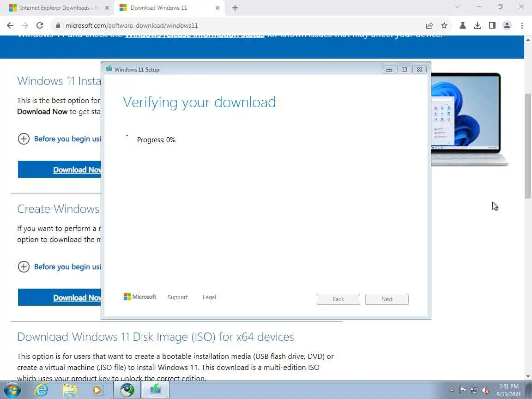Close the Internet Explorer Downloads tab
This screenshot has height=399, width=532.
click(x=107, y=8)
